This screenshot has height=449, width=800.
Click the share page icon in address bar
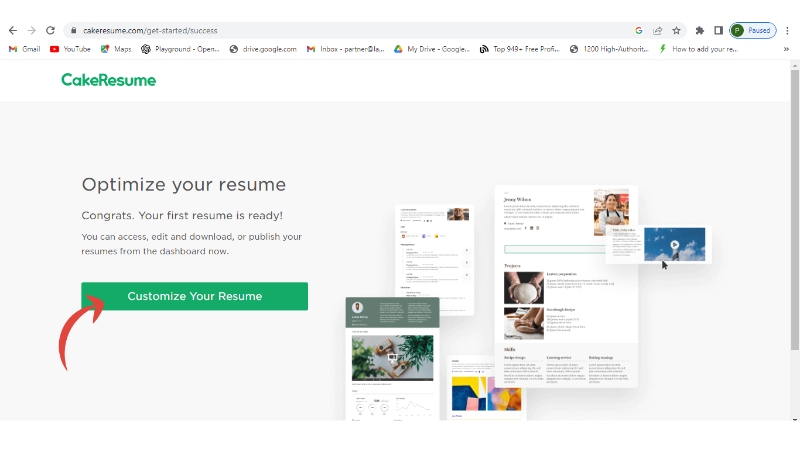tap(657, 30)
